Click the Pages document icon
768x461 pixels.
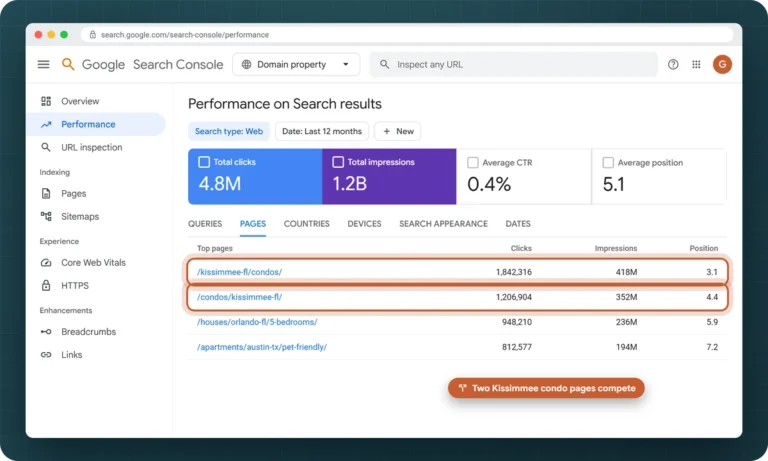[46, 194]
